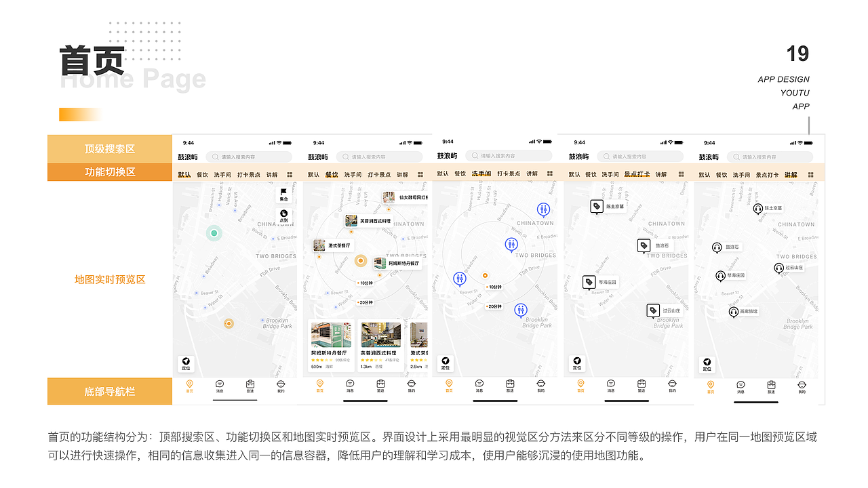Focus search field on default map screen
Image resolution: width=868 pixels, height=488 pixels.
pyautogui.click(x=249, y=157)
